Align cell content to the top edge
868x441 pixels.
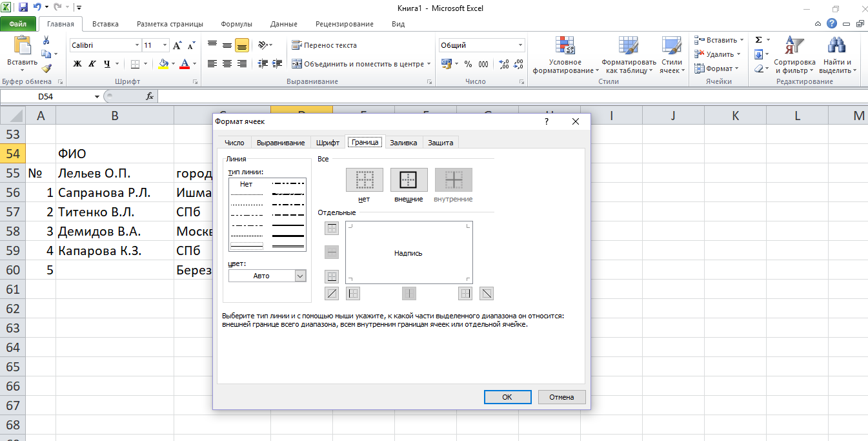(x=212, y=45)
